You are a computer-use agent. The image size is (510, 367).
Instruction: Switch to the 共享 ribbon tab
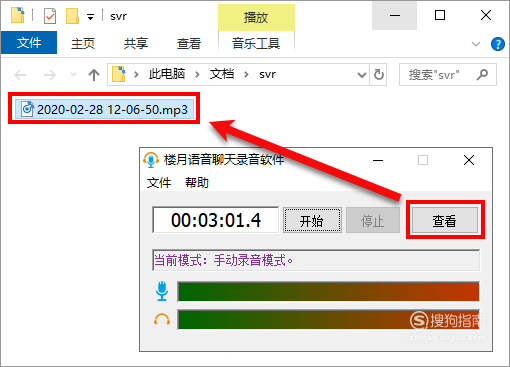[136, 43]
